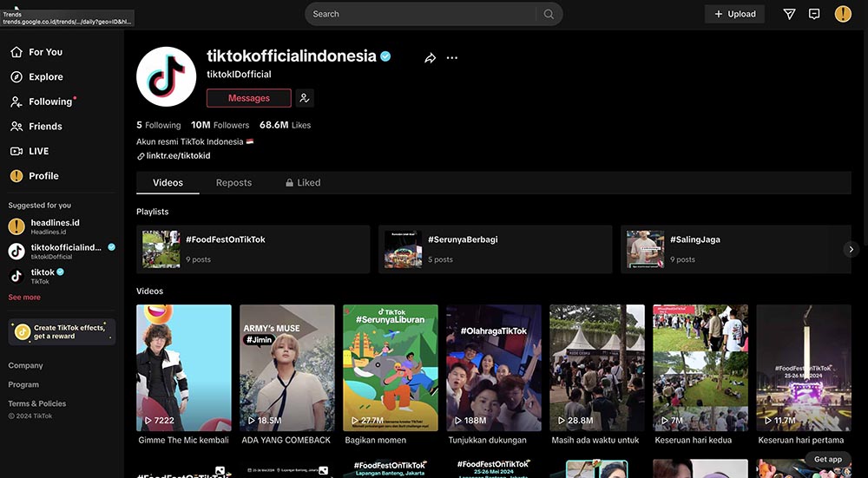Click See more suggested accounts
The width and height of the screenshot is (868, 478).
pyautogui.click(x=24, y=297)
